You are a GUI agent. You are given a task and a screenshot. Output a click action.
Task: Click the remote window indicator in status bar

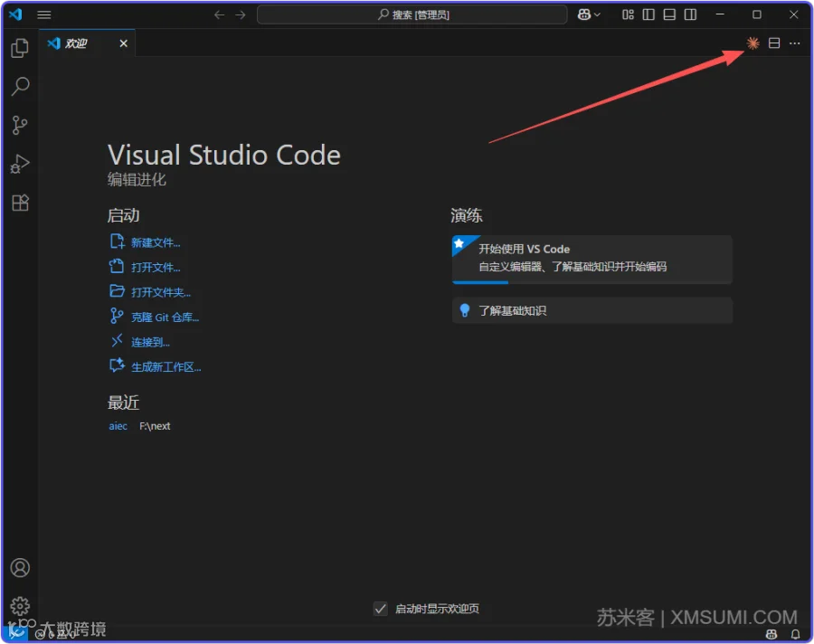[14, 634]
